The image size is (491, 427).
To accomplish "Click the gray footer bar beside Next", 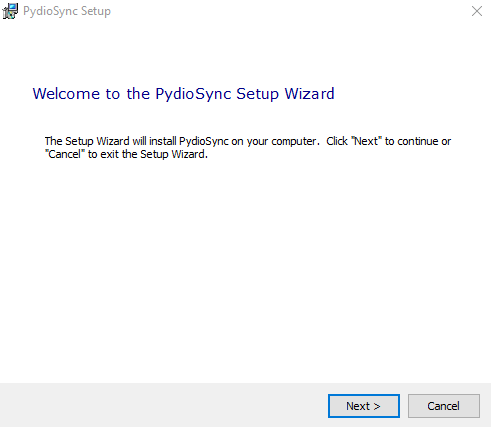I will point(163,405).
